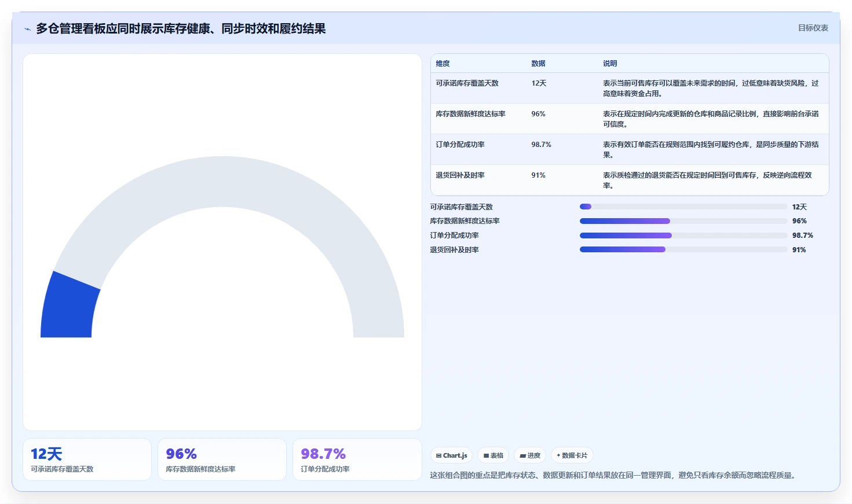
Task: Click 可承诺库存覆盖天数 label in progress list
Action: [x=461, y=207]
